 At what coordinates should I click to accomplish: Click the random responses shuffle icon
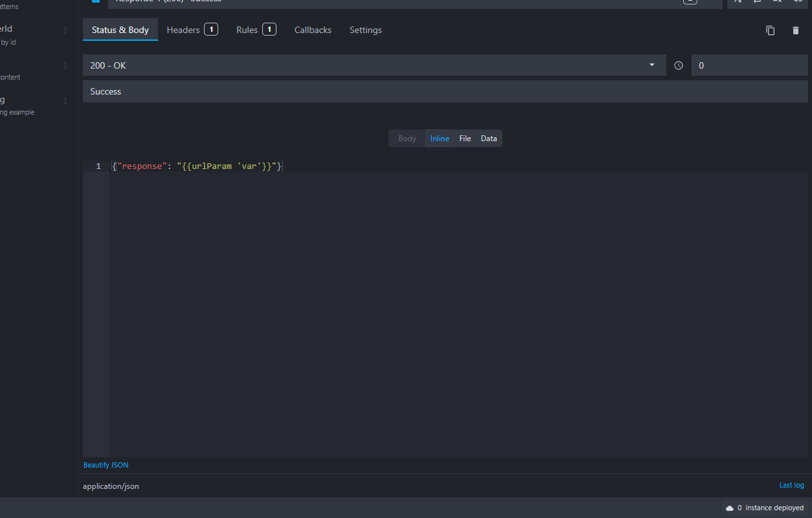point(738,3)
